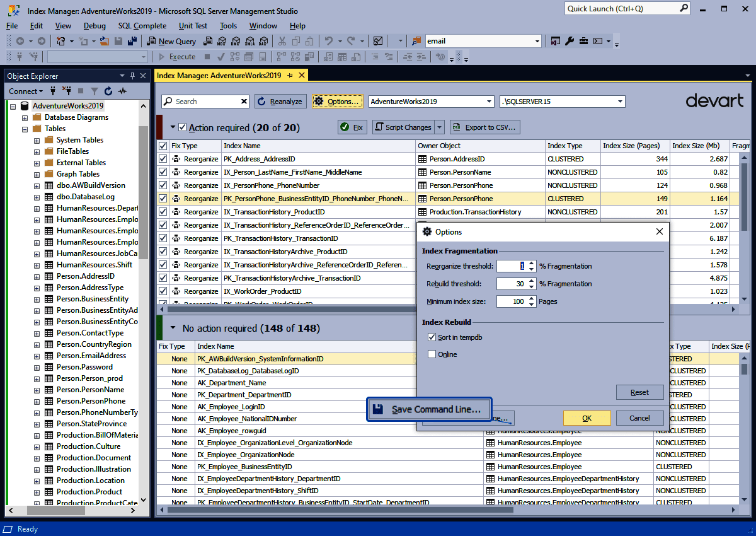Clear the Index Manager search using the X icon
Image resolution: width=756 pixels, height=536 pixels.
tap(244, 101)
